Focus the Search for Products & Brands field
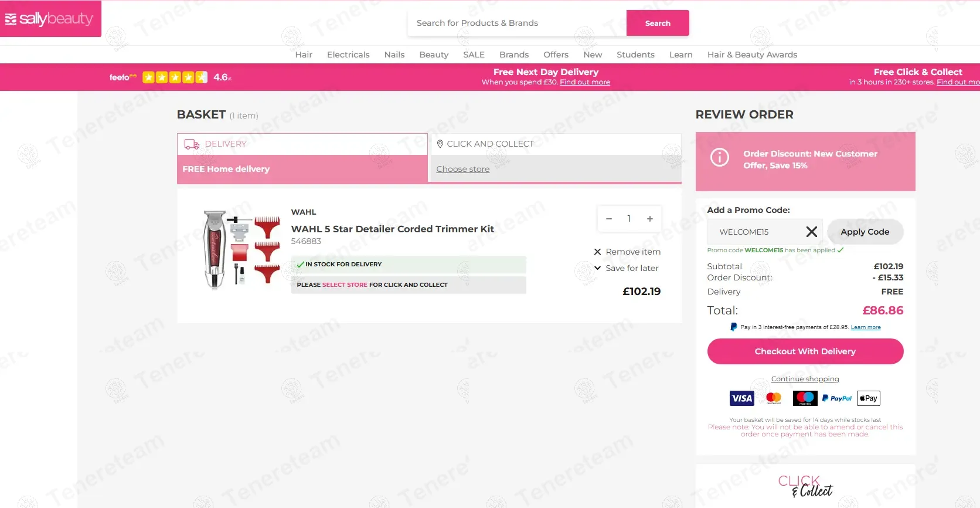Viewport: 980px width, 508px height. [x=517, y=23]
